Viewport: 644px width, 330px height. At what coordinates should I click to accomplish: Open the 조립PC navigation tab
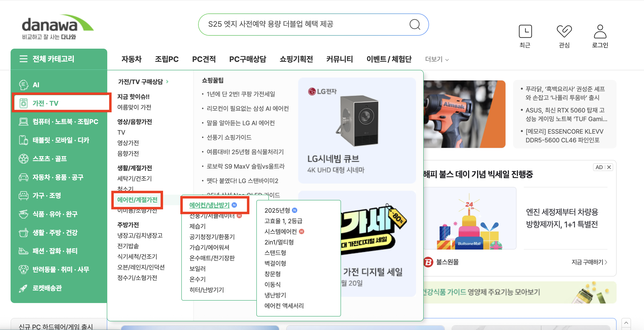(166, 59)
